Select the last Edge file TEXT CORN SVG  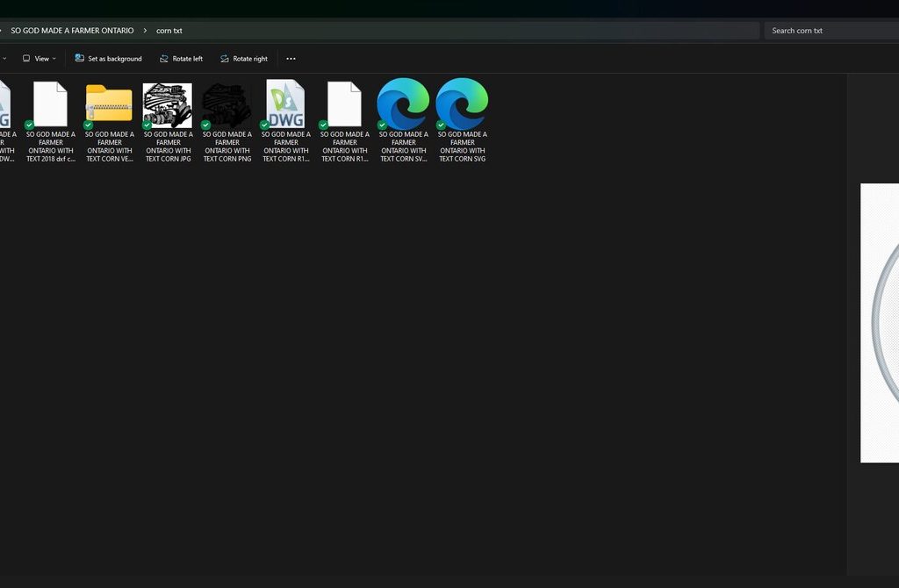462,105
